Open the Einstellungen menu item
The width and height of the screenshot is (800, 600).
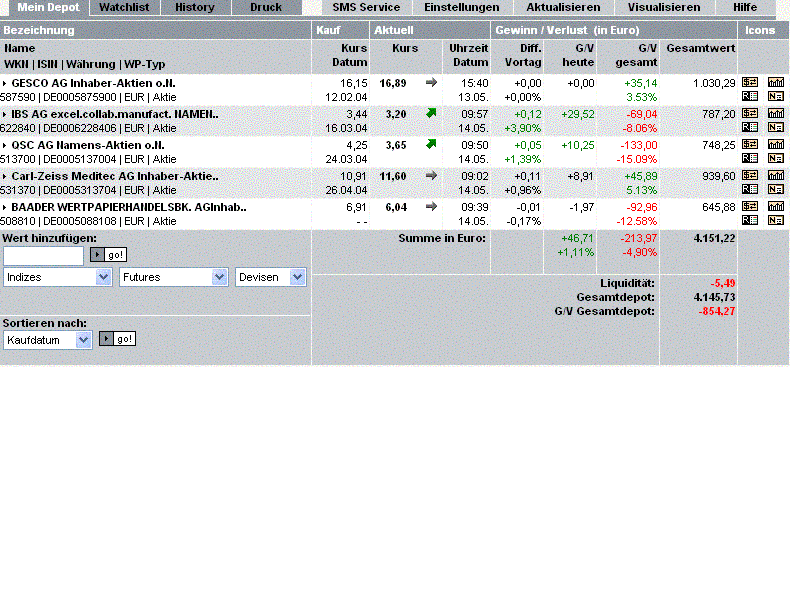pos(462,7)
